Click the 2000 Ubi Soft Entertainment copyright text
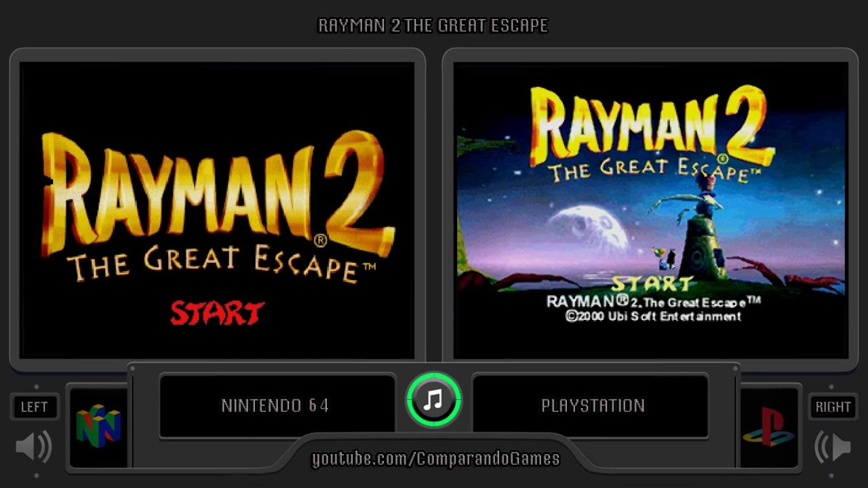This screenshot has height=488, width=868. pos(653,317)
